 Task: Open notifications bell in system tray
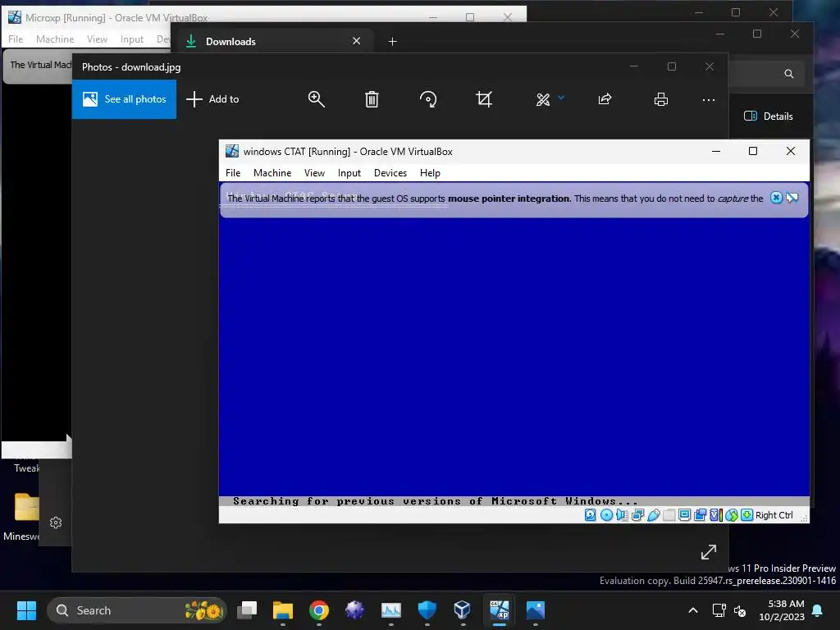tap(818, 610)
